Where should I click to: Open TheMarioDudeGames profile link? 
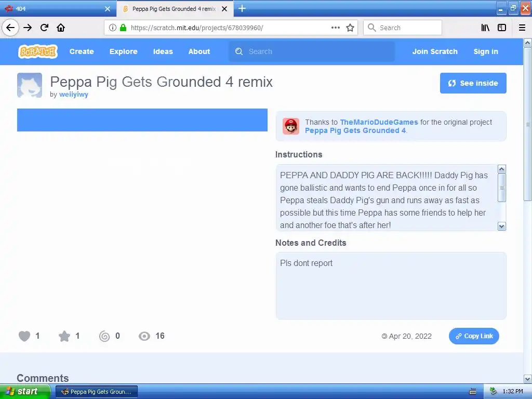point(379,122)
